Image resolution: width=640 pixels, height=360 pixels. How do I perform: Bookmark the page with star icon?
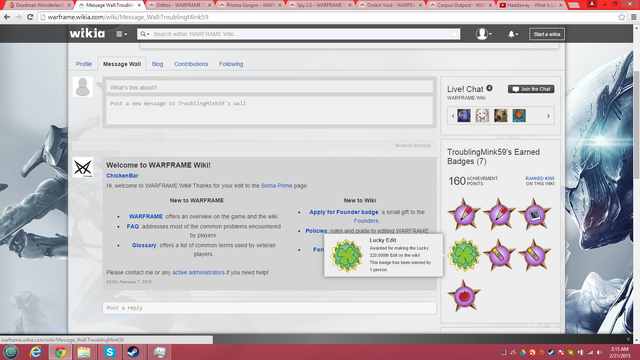[x=621, y=17]
